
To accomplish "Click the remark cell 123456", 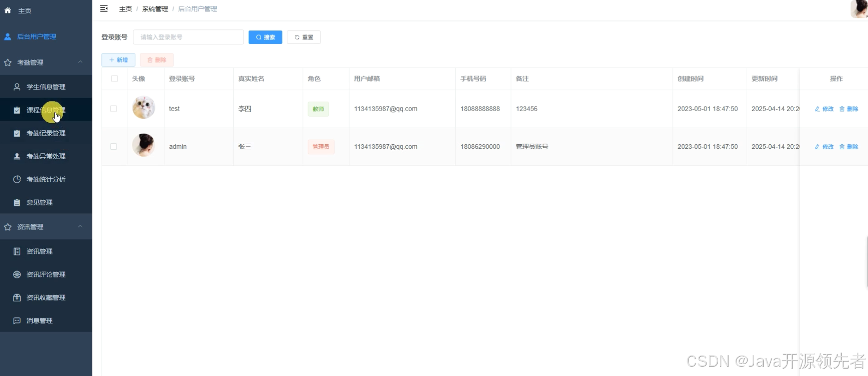I will pos(527,109).
